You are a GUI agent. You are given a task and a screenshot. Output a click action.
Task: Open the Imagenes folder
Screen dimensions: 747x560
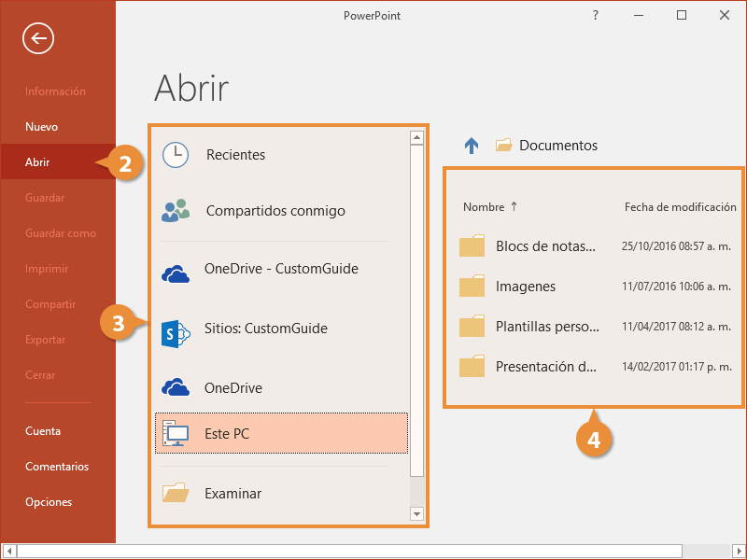click(525, 287)
